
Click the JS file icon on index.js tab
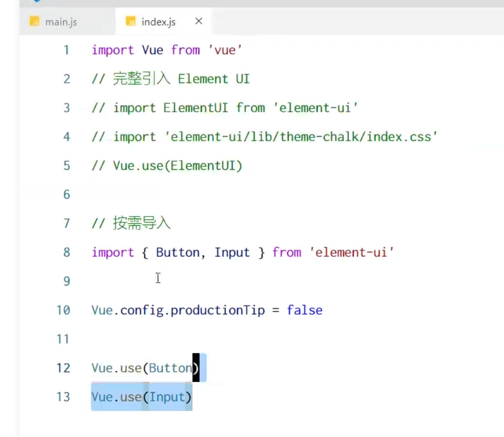tap(130, 22)
